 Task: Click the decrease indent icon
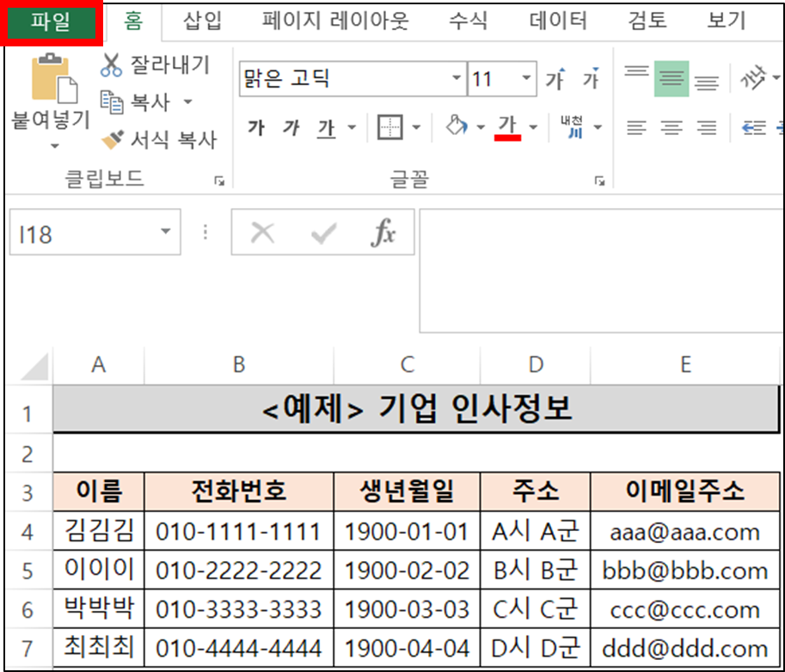(x=754, y=127)
